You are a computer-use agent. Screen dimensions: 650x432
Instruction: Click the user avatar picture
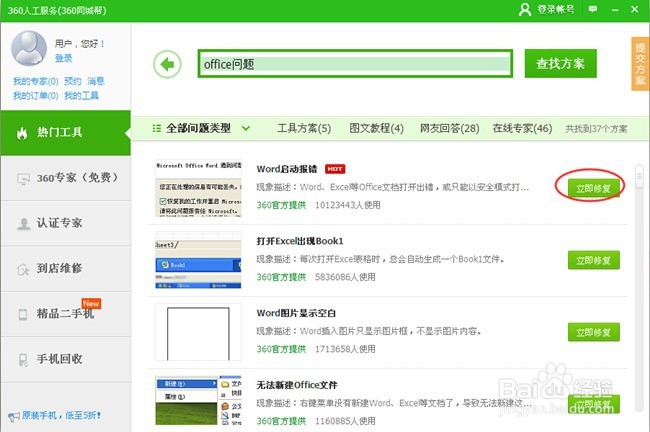coord(29,48)
